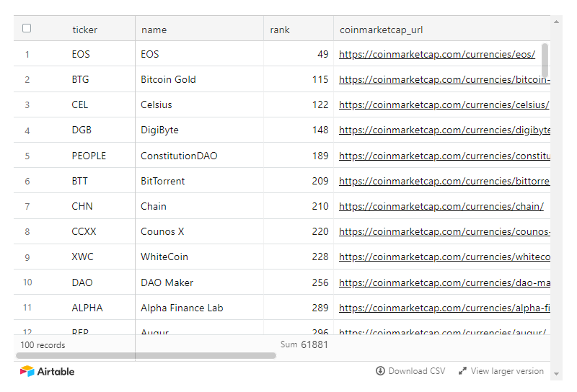Open the DigiByte coinmarketcap link
The image size is (577, 392).
tap(444, 130)
